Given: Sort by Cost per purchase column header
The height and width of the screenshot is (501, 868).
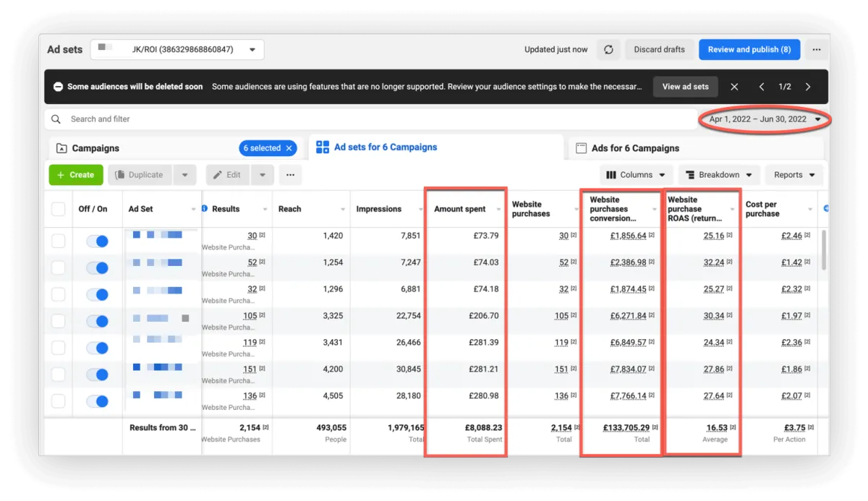Looking at the screenshot, I should point(762,209).
